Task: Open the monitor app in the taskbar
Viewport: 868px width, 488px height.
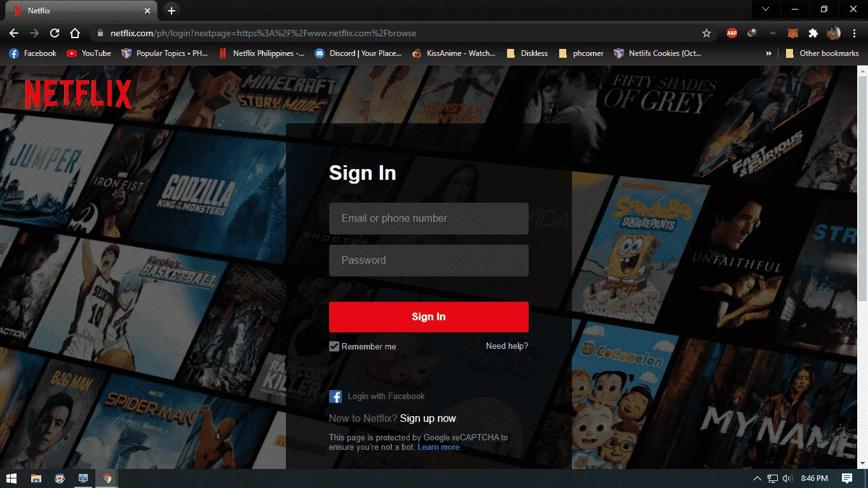Action: pos(83,478)
